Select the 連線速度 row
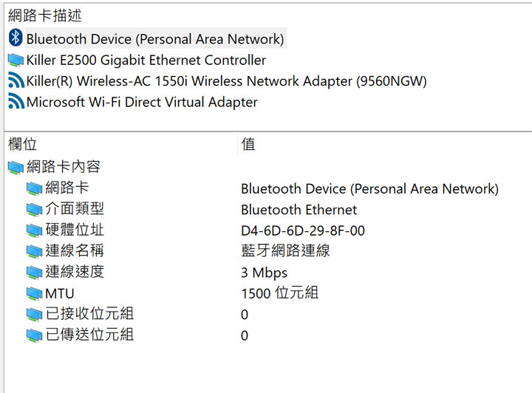Image resolution: width=532 pixels, height=393 pixels. [75, 272]
